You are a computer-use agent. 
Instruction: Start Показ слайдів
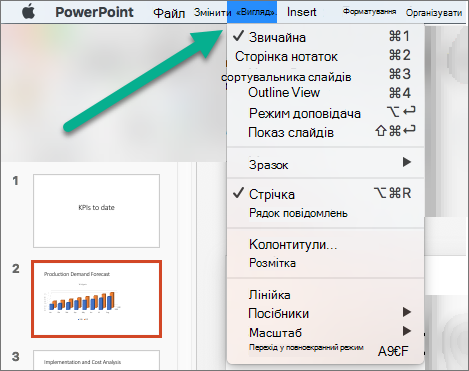point(325,132)
